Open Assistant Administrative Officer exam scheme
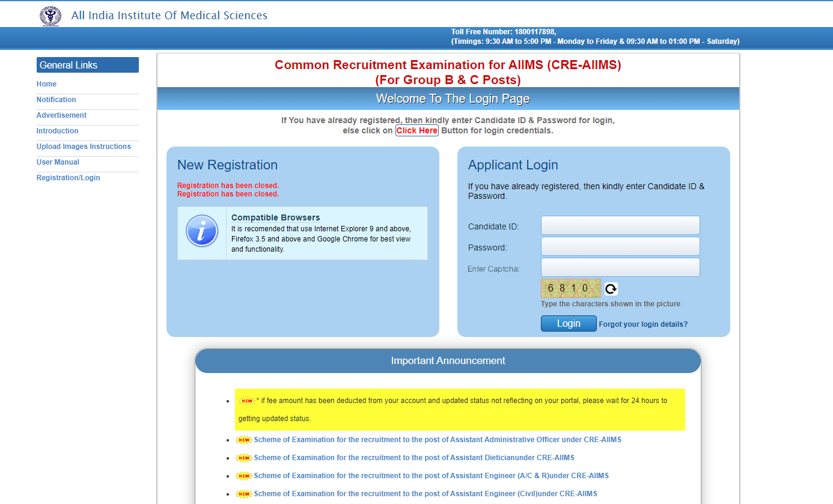This screenshot has height=504, width=833. click(x=437, y=440)
